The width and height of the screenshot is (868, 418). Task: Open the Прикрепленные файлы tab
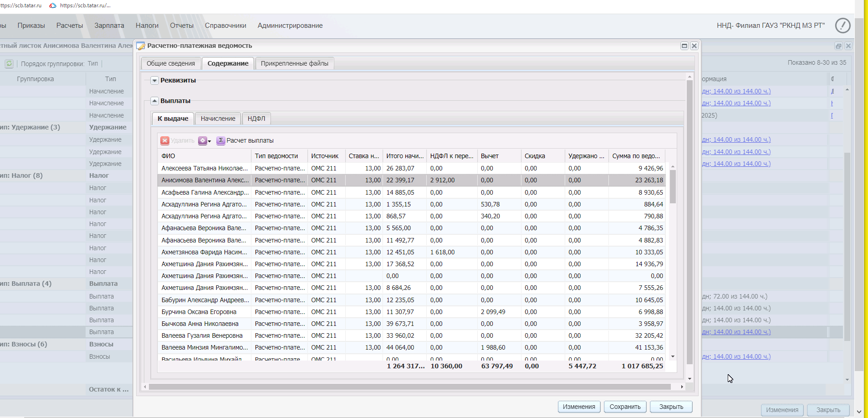[x=294, y=63]
